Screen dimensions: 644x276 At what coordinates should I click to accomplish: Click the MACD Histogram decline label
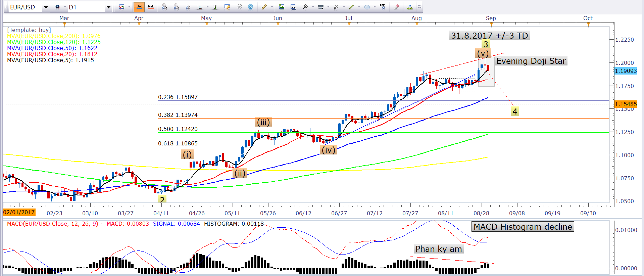tap(523, 227)
